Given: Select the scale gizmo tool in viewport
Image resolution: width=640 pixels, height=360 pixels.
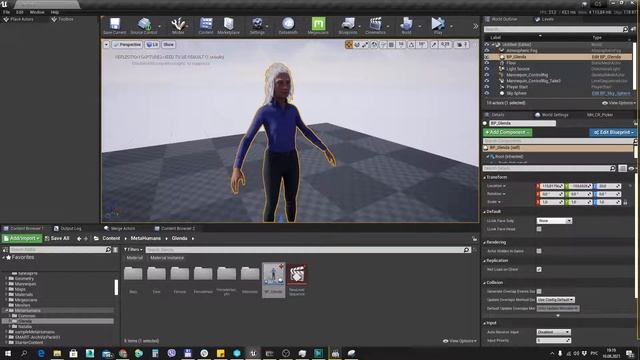Looking at the screenshot, I should [x=365, y=44].
